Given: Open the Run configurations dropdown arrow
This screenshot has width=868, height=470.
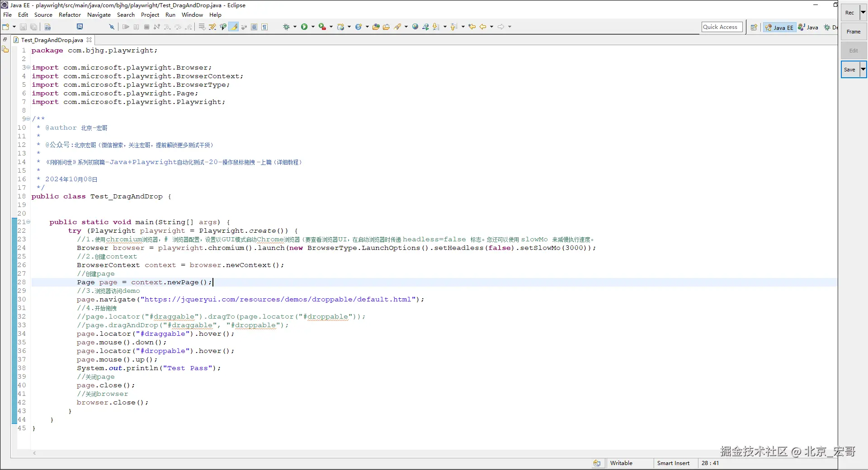Looking at the screenshot, I should point(313,27).
